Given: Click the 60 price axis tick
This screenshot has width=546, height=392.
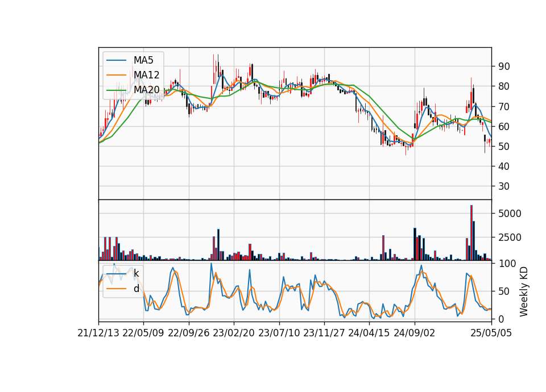Looking at the screenshot, I should pyautogui.click(x=504, y=126).
